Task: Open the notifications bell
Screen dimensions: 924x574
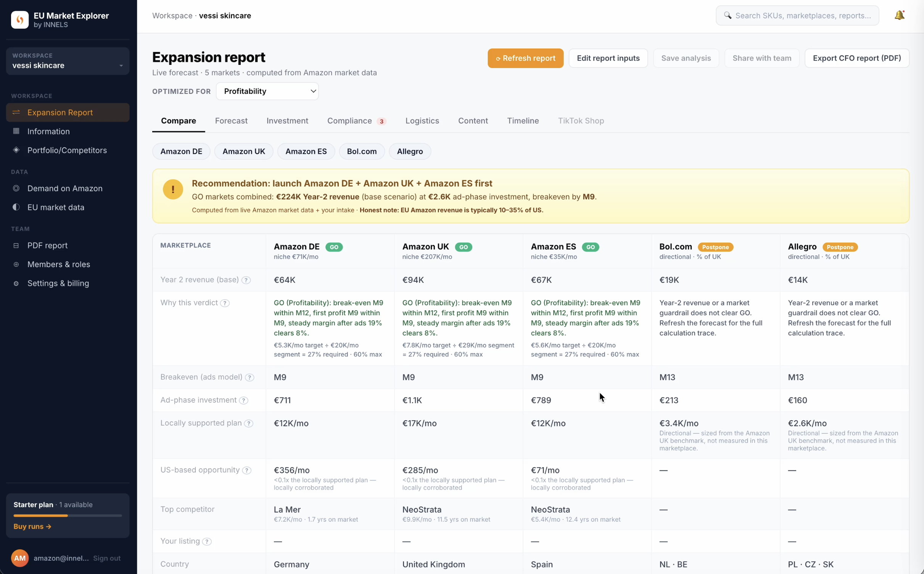Action: (900, 15)
